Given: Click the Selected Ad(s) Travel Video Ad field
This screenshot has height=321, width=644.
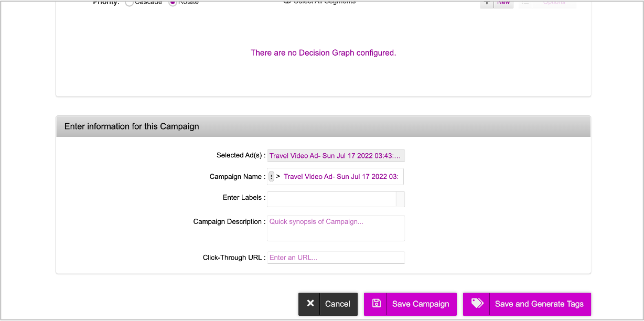Looking at the screenshot, I should (x=336, y=156).
